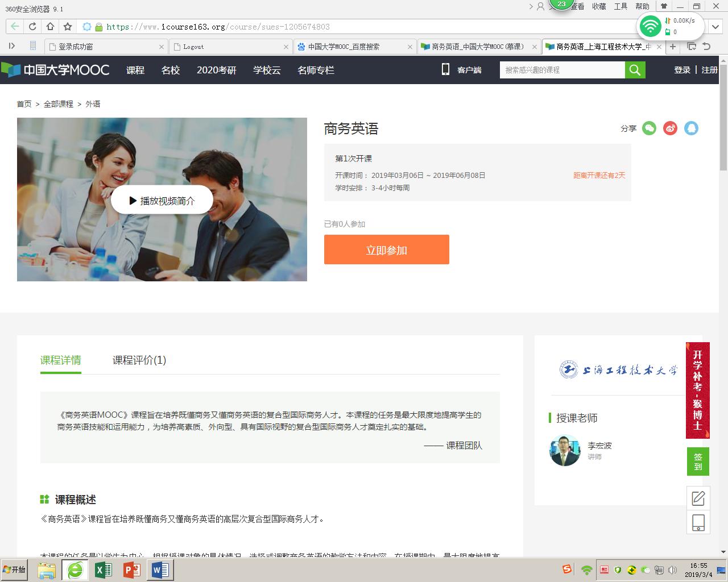Screen dimensions: 728x582
Task: Switch to 中国大学MOOC_百度搜索 tab
Action: coord(355,47)
